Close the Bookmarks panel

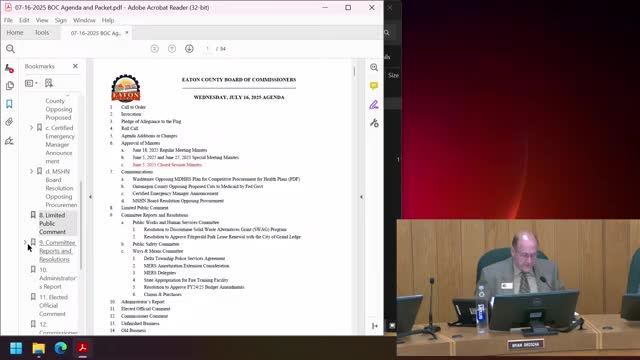(75, 66)
